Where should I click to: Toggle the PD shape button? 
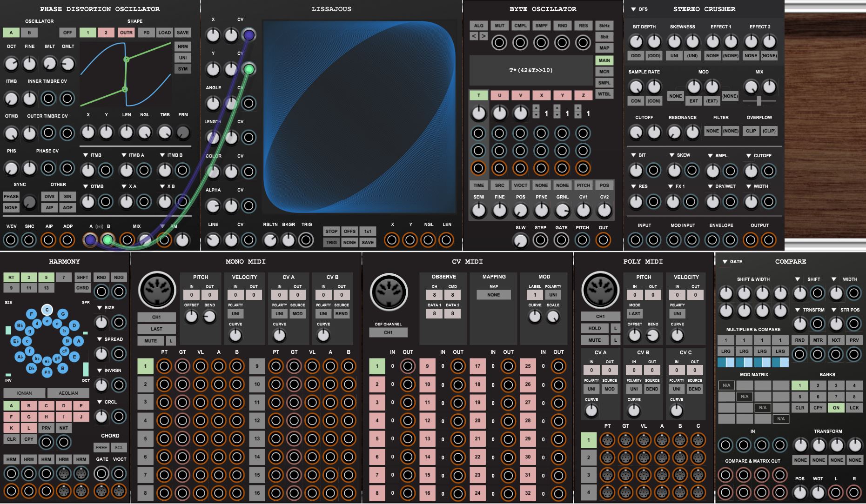coord(146,33)
